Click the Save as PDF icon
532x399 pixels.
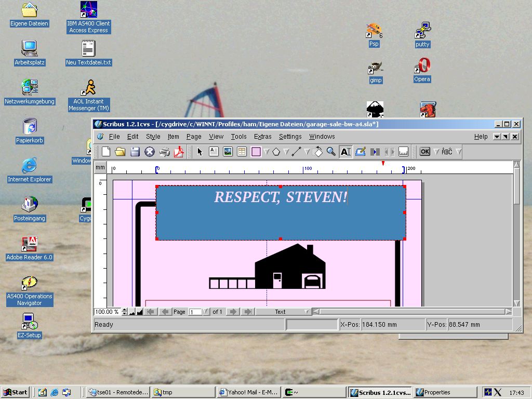179,152
